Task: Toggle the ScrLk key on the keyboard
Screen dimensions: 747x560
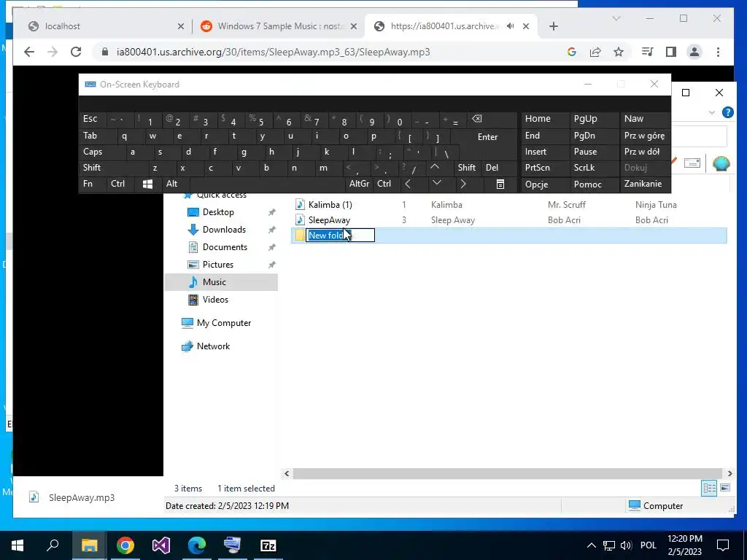Action: [x=594, y=168]
